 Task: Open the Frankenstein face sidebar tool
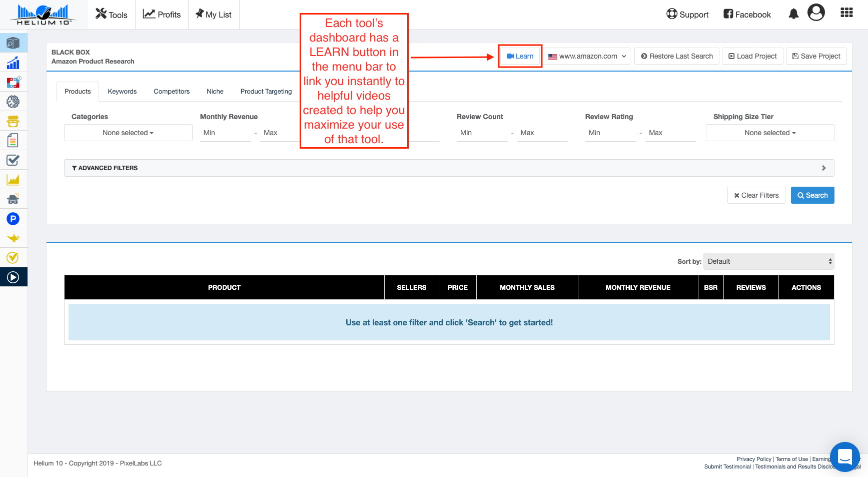13,122
